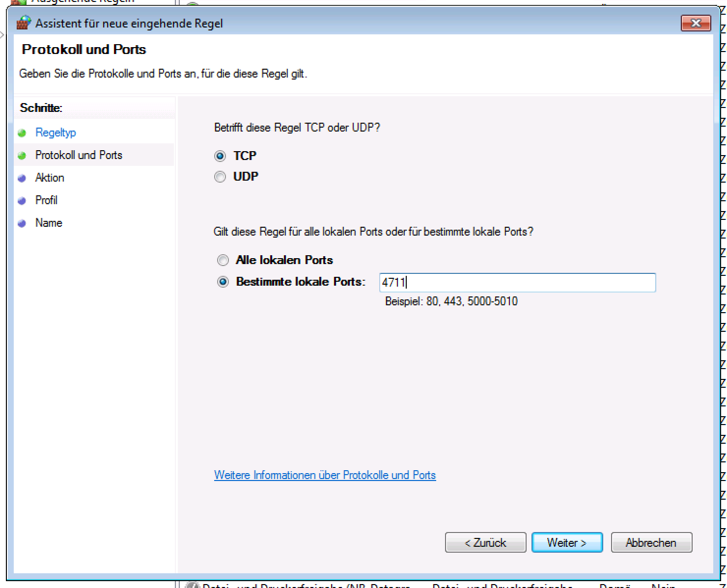
Task: Click the purple bullet beside Aktion
Action: [22, 178]
